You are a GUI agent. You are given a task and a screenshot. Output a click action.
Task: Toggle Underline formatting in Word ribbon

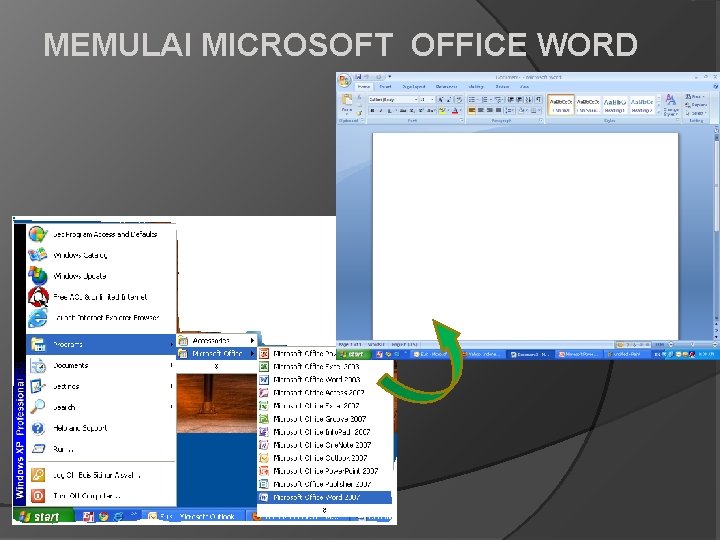[x=389, y=111]
